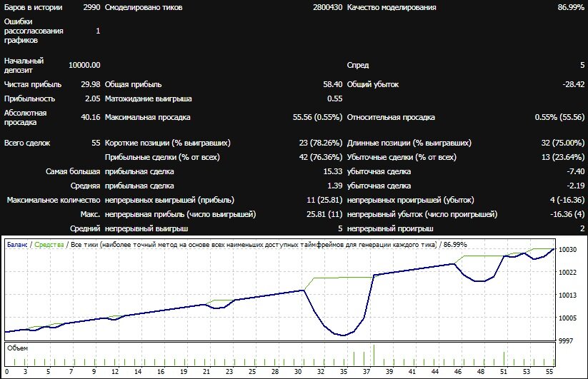Click the 'Общая прибыль' label
588x379 pixels.
pyautogui.click(x=133, y=84)
